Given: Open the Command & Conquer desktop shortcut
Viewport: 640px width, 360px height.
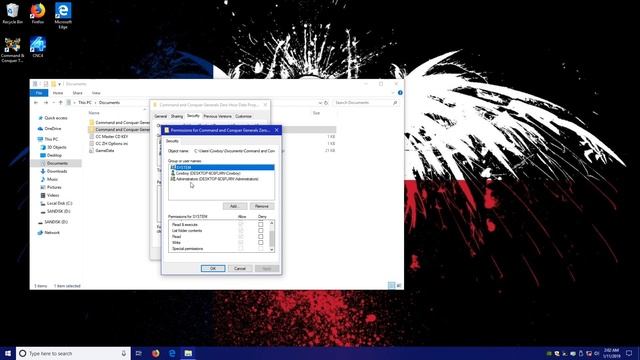Looking at the screenshot, I should tap(12, 49).
